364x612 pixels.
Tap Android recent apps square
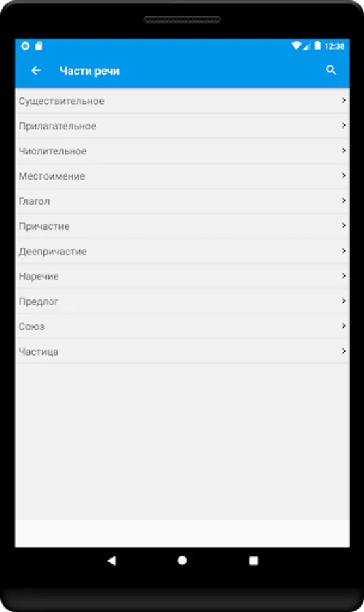pos(253,561)
